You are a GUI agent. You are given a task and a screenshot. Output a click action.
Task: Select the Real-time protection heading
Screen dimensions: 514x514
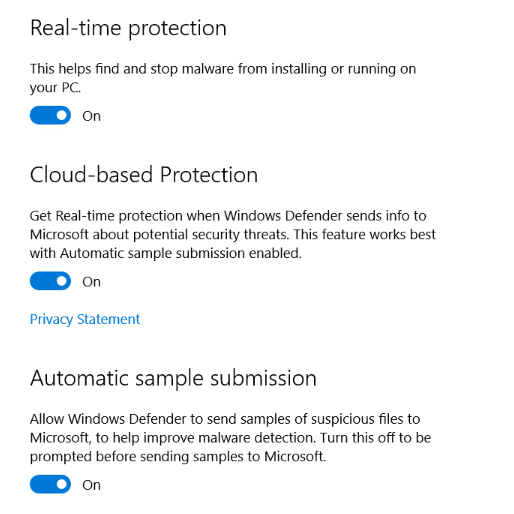(128, 28)
